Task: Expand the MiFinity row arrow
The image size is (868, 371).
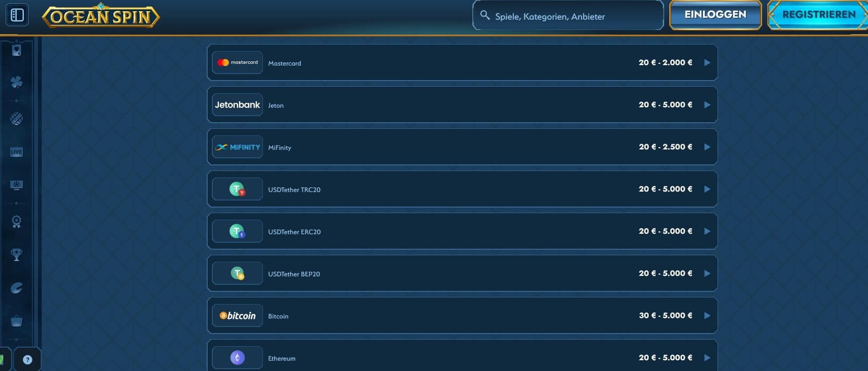Action: [x=707, y=147]
